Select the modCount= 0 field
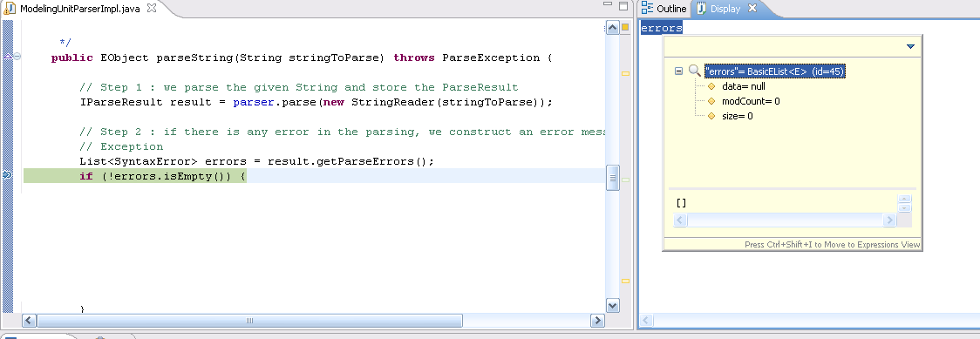This screenshot has height=339, width=980. click(751, 101)
